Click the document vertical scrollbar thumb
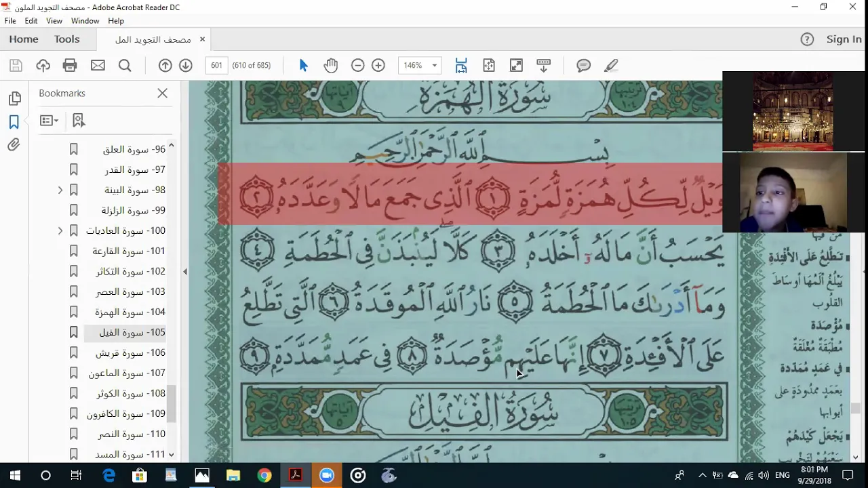The width and height of the screenshot is (868, 488). [x=856, y=408]
